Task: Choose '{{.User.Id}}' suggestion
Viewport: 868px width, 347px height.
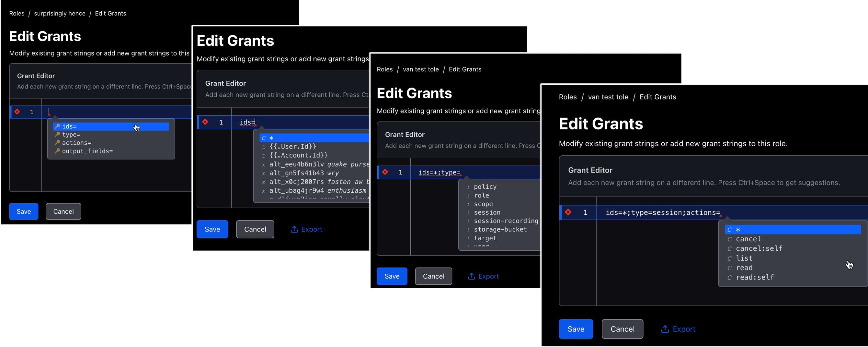Action: point(314,147)
